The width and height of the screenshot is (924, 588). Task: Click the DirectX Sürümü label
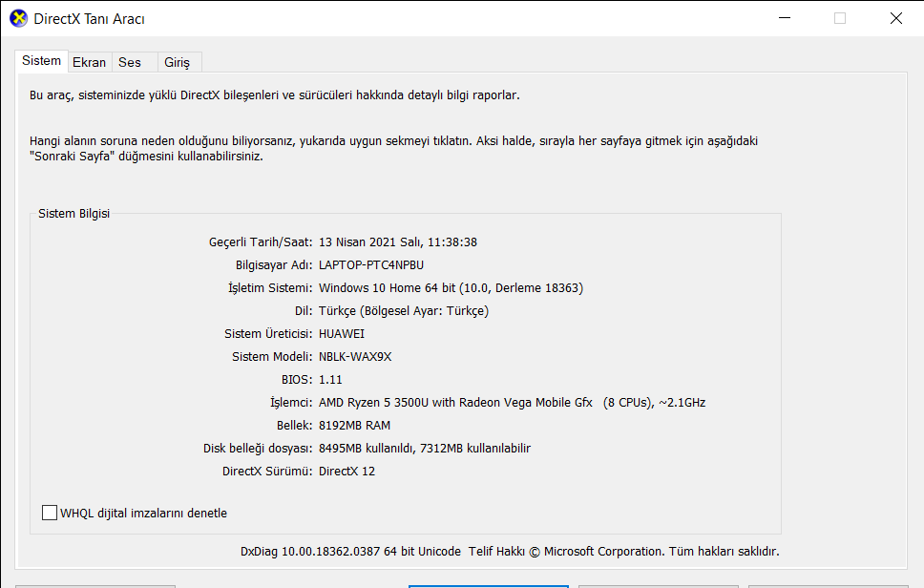click(x=267, y=472)
